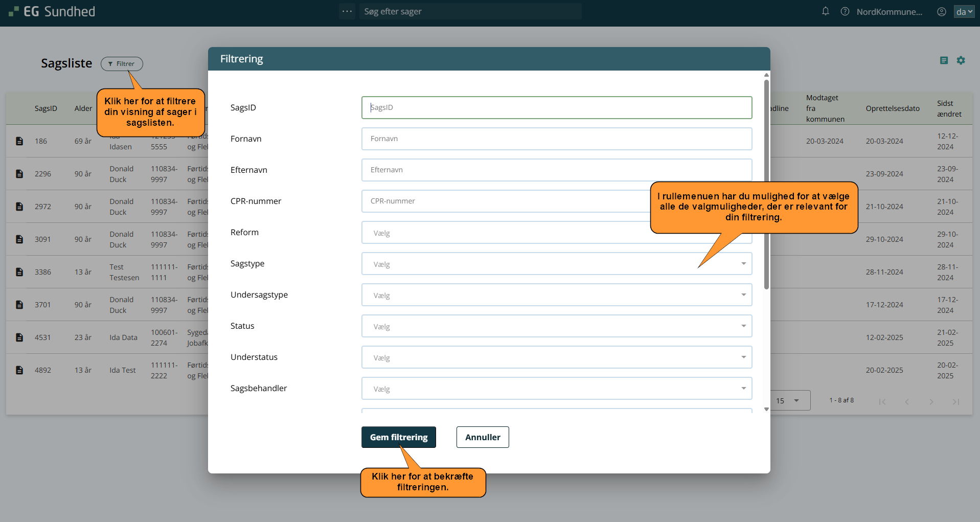Focus the SagsID input field
The height and width of the screenshot is (522, 980).
557,107
